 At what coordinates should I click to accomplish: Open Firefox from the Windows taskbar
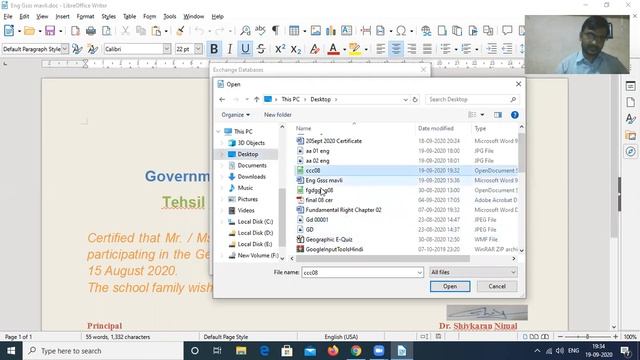click(333, 351)
